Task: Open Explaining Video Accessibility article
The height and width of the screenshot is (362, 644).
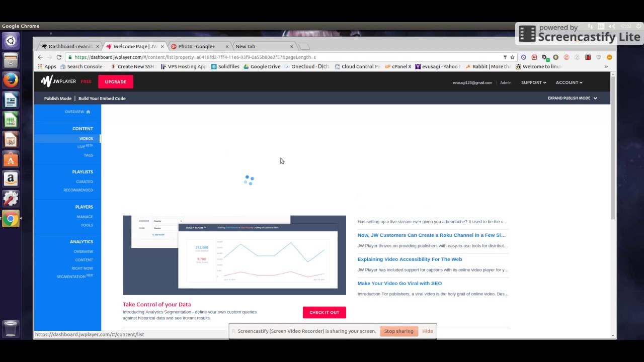Action: [x=410, y=259]
